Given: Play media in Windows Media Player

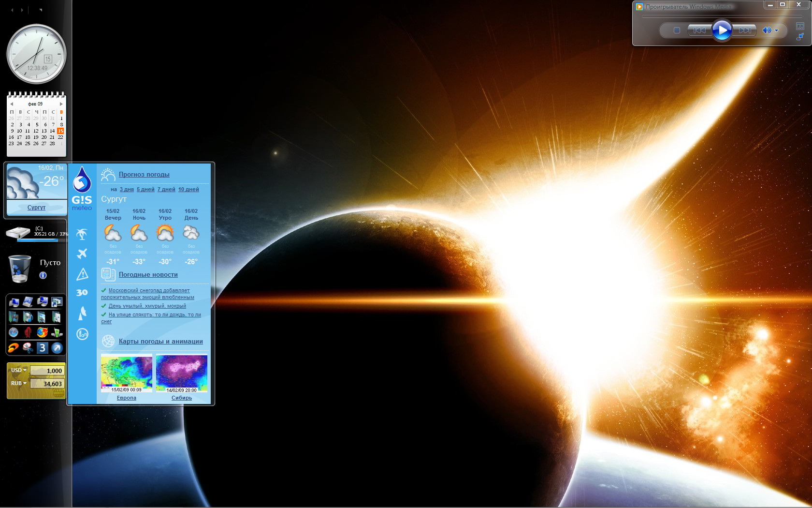Looking at the screenshot, I should pos(722,30).
